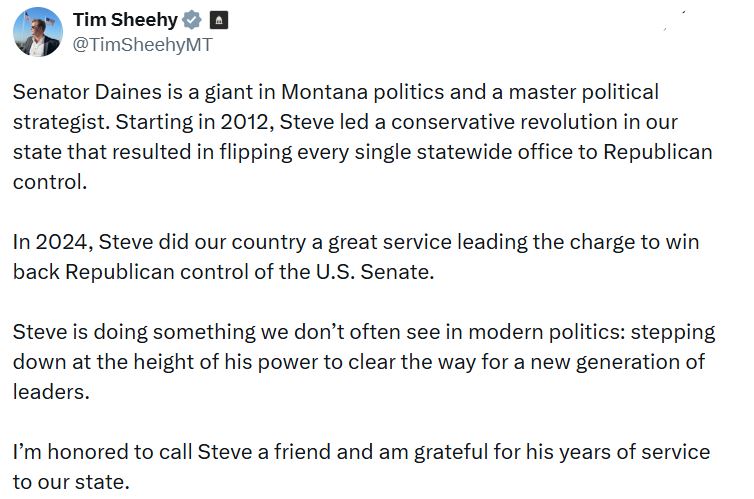
Task: Click the Tim Sheehy display name
Action: pyautogui.click(x=127, y=19)
